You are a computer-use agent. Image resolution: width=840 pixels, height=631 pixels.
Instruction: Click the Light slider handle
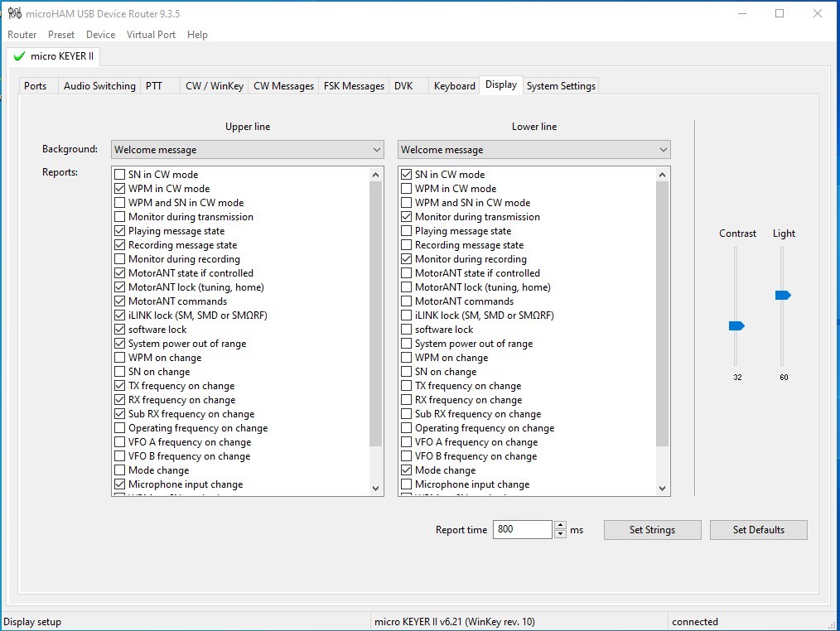point(783,295)
